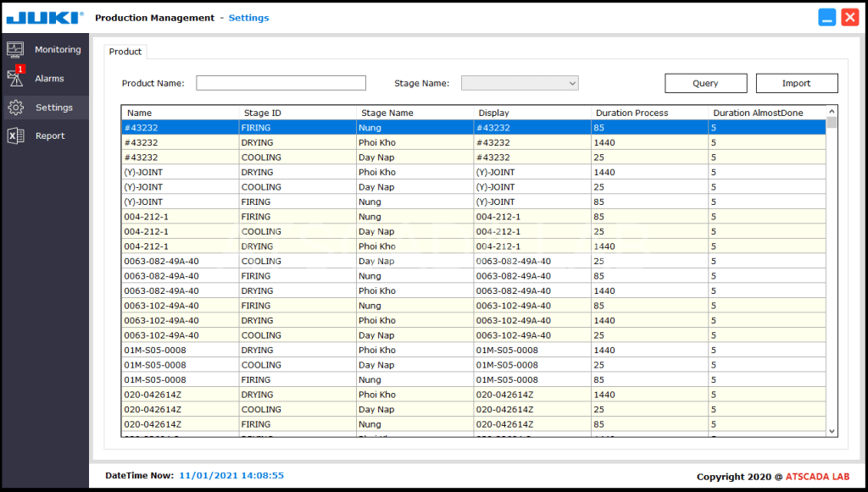The width and height of the screenshot is (868, 492).
Task: Expand the Stage Name dropdown
Action: pos(572,83)
